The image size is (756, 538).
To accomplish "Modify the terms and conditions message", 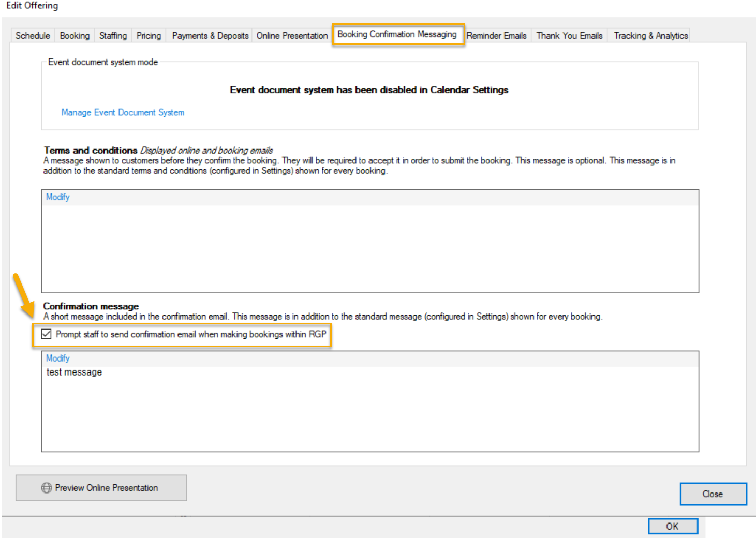I will 57,197.
